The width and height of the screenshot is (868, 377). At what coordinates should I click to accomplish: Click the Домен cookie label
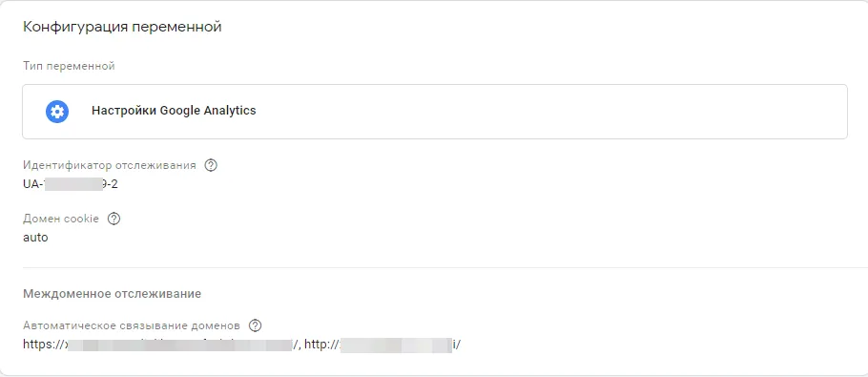point(61,219)
